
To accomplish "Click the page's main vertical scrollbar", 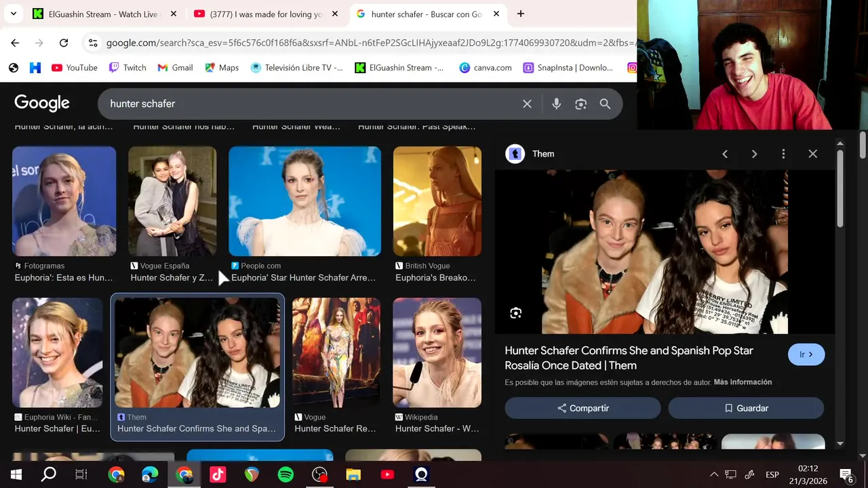I will pos(863,144).
